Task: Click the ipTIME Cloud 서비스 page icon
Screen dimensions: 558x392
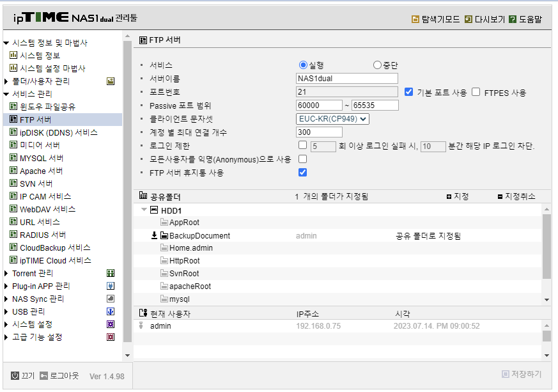Action: click(x=13, y=260)
